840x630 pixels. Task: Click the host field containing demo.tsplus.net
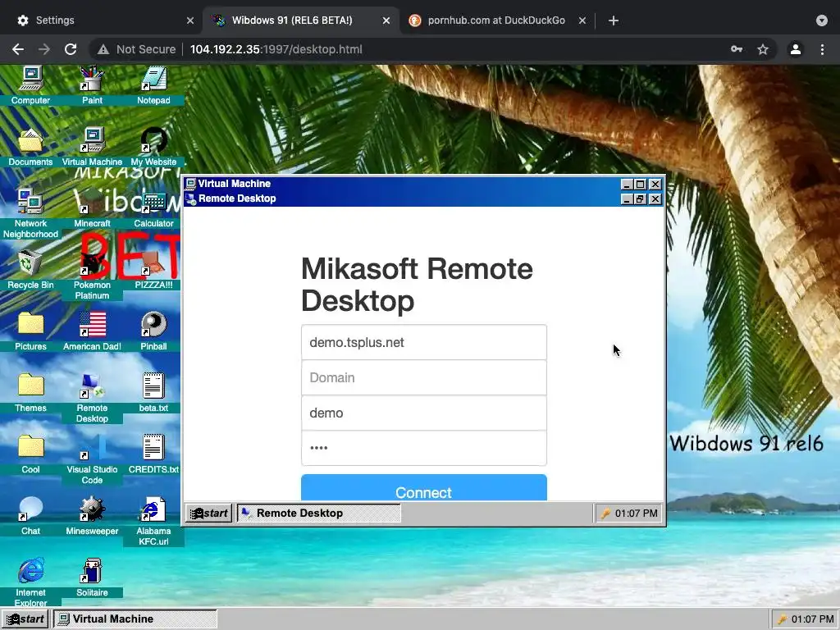click(x=424, y=342)
